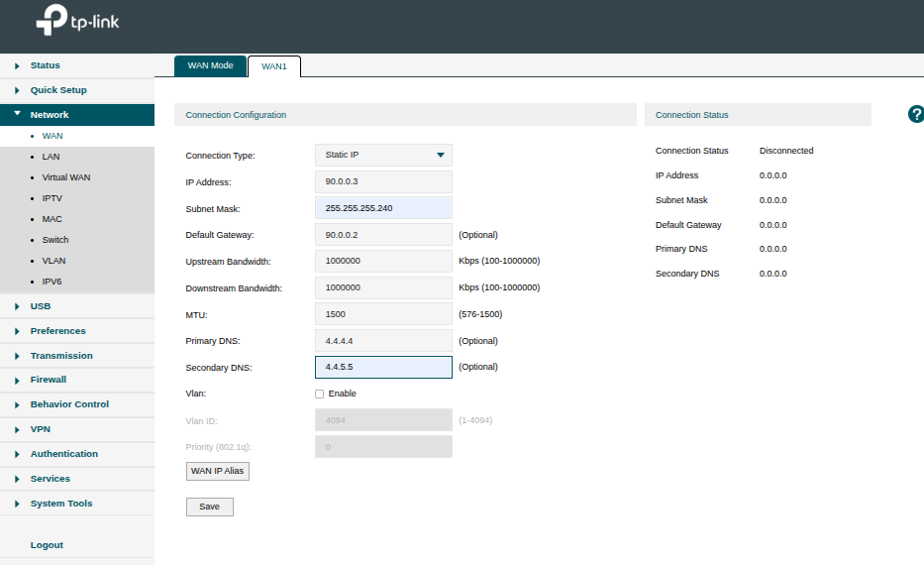Focus the Downstream Bandwidth field

383,287
